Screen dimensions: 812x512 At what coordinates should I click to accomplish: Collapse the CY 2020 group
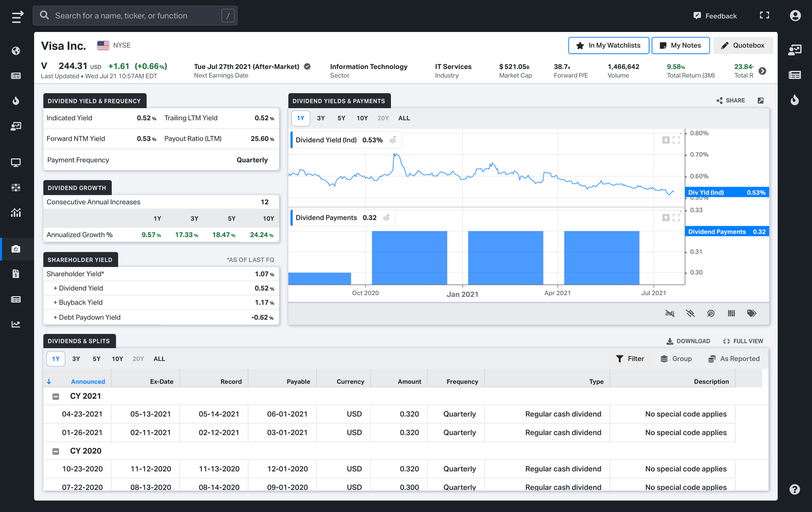tap(56, 451)
